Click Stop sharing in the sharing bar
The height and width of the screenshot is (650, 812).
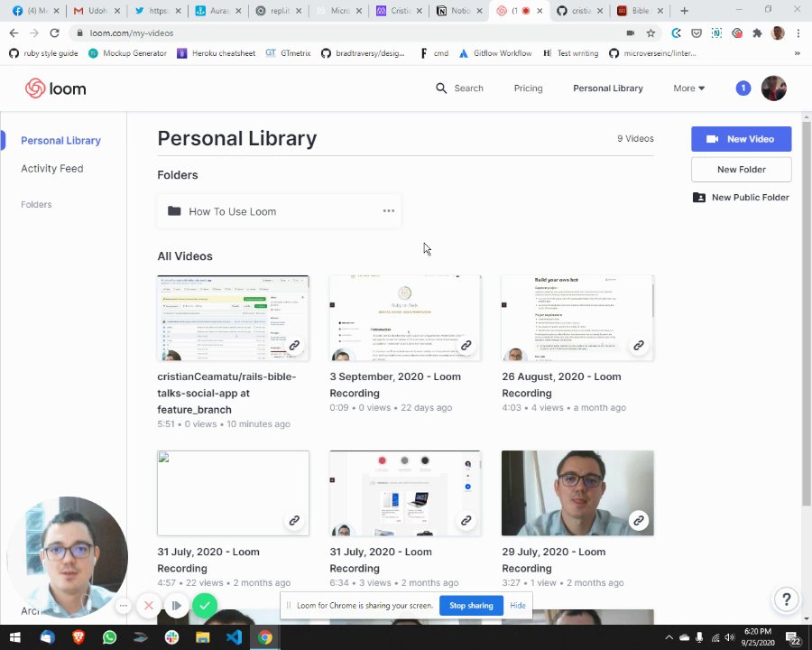(x=471, y=606)
